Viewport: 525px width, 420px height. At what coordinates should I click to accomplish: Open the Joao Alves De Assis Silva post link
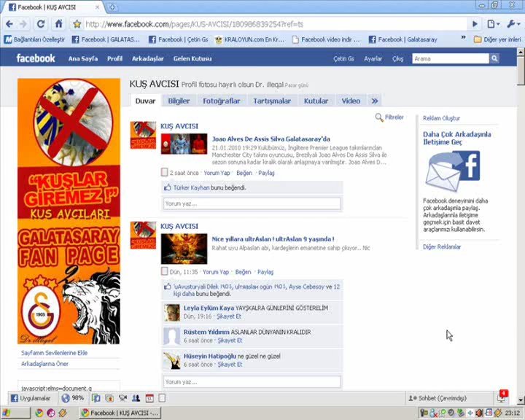click(271, 139)
